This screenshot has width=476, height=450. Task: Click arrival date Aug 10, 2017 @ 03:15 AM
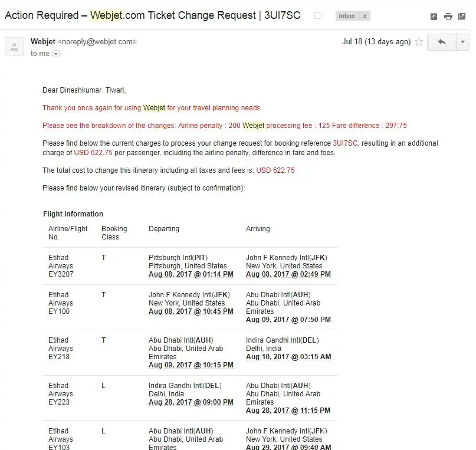[288, 357]
